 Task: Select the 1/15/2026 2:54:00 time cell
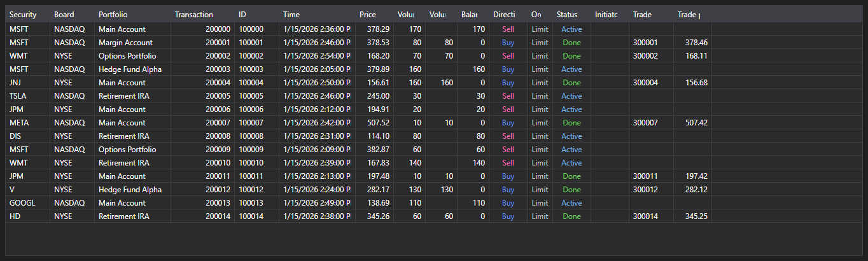pyautogui.click(x=317, y=56)
